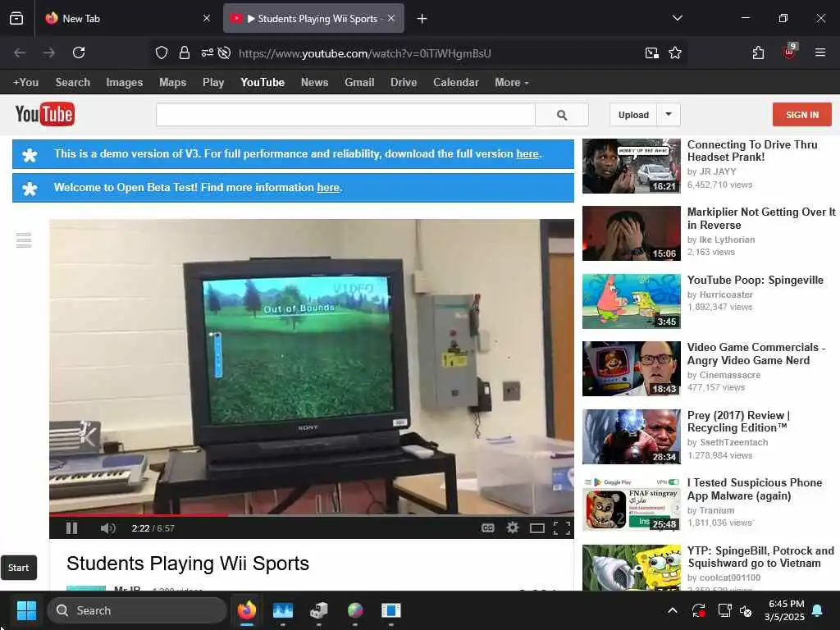Open the notifications bell in taskbar

tap(818, 610)
